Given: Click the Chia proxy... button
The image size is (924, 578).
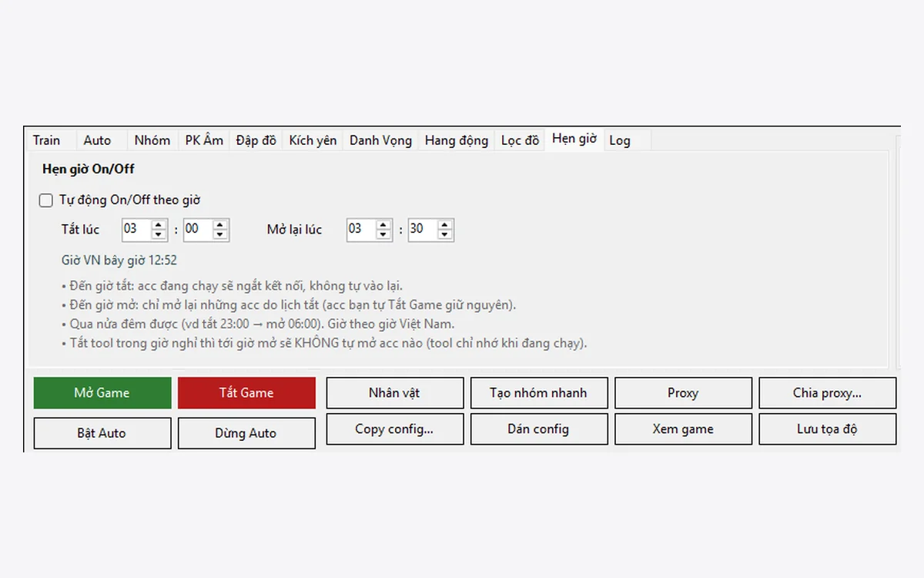Looking at the screenshot, I should (x=828, y=393).
